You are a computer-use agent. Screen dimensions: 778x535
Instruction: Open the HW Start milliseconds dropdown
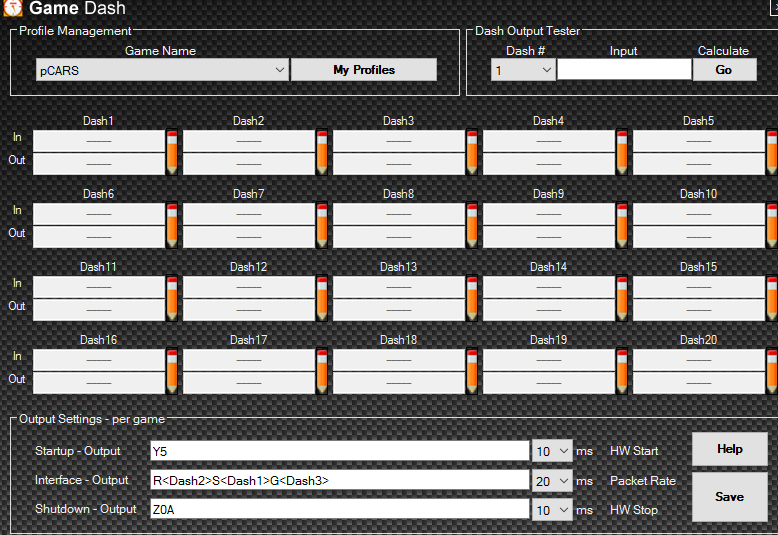(x=552, y=451)
